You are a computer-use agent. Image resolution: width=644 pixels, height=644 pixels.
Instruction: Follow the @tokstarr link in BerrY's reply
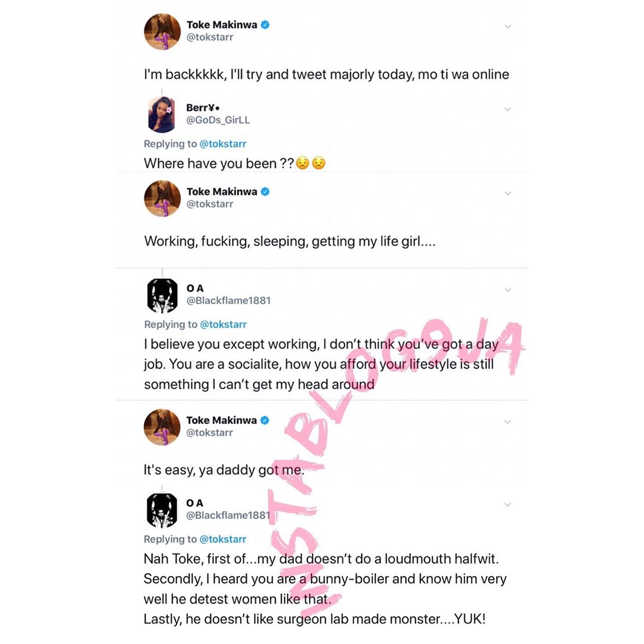point(222,144)
